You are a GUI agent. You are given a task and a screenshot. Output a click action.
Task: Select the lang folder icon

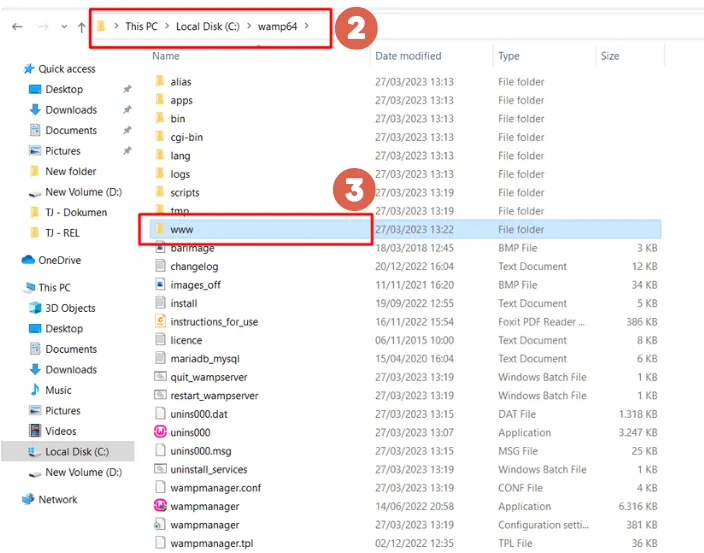[x=160, y=155]
